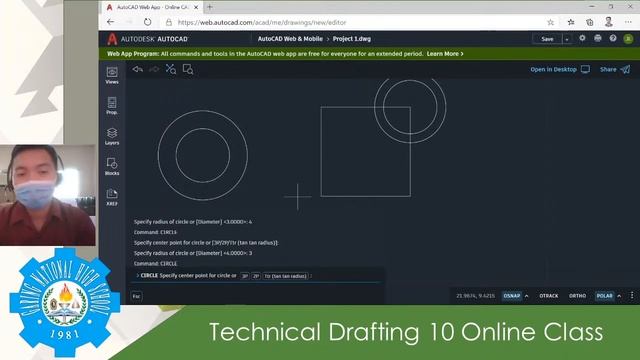
Task: Open the browser more options menu
Action: (x=628, y=22)
